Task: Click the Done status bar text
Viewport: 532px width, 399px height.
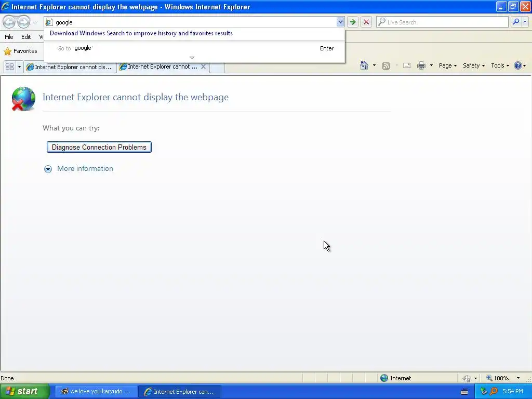Action: [7, 378]
